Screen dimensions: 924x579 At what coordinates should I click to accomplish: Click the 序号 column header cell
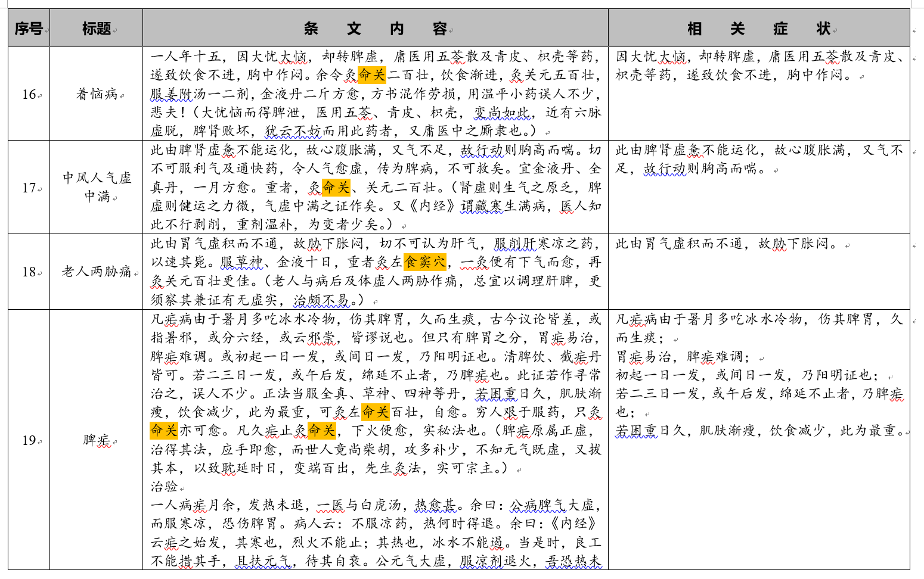coord(29,28)
